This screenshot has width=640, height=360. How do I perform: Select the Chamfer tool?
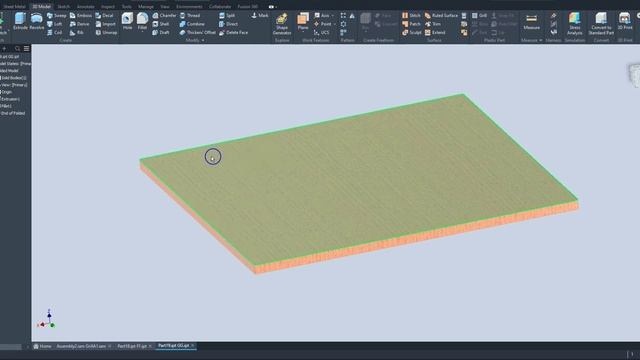[x=164, y=16]
